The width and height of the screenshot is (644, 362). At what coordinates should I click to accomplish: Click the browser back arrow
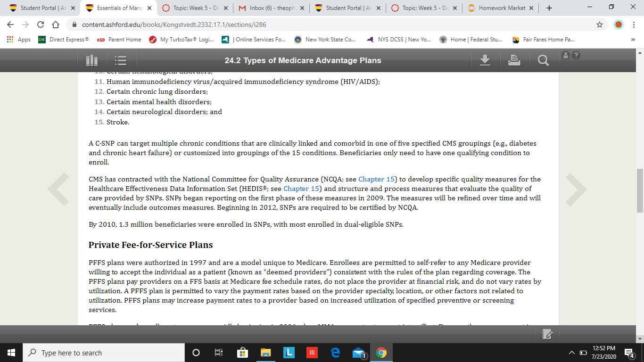[10, 25]
